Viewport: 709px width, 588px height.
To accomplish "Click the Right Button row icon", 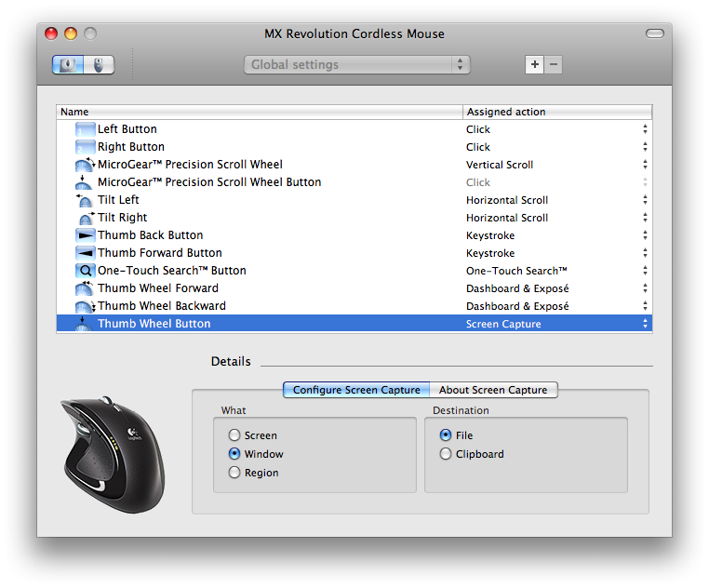I will click(x=85, y=147).
